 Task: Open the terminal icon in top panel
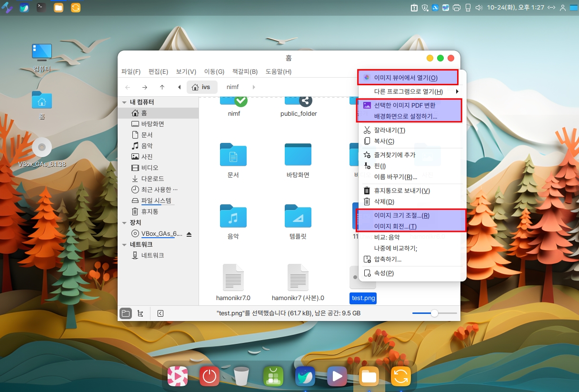tap(41, 8)
